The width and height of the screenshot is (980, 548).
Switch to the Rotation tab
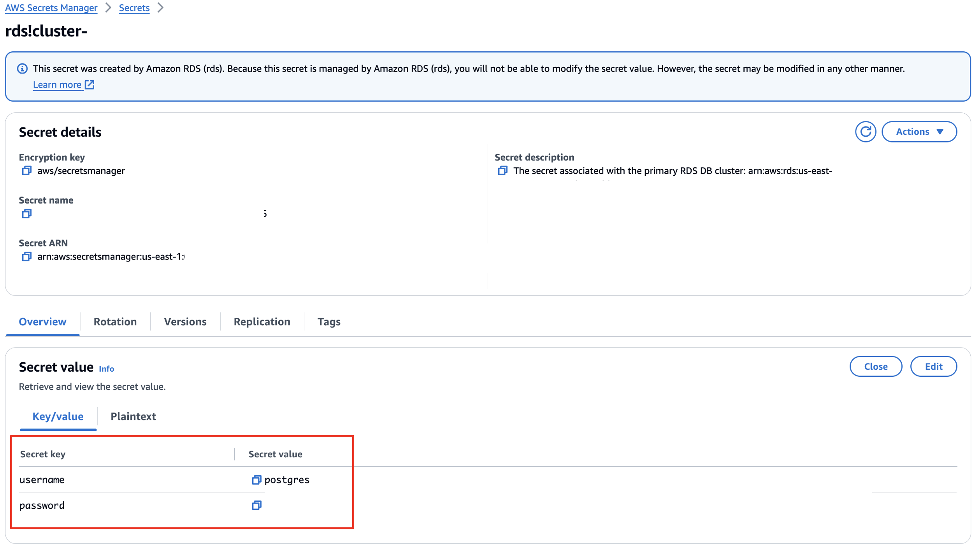tap(115, 322)
